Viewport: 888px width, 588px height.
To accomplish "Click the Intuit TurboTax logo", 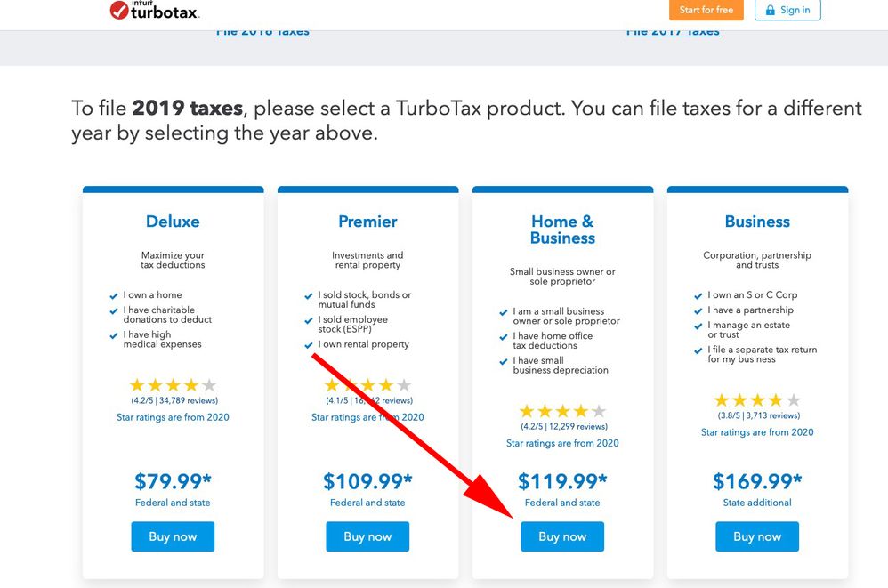I will click(x=154, y=11).
